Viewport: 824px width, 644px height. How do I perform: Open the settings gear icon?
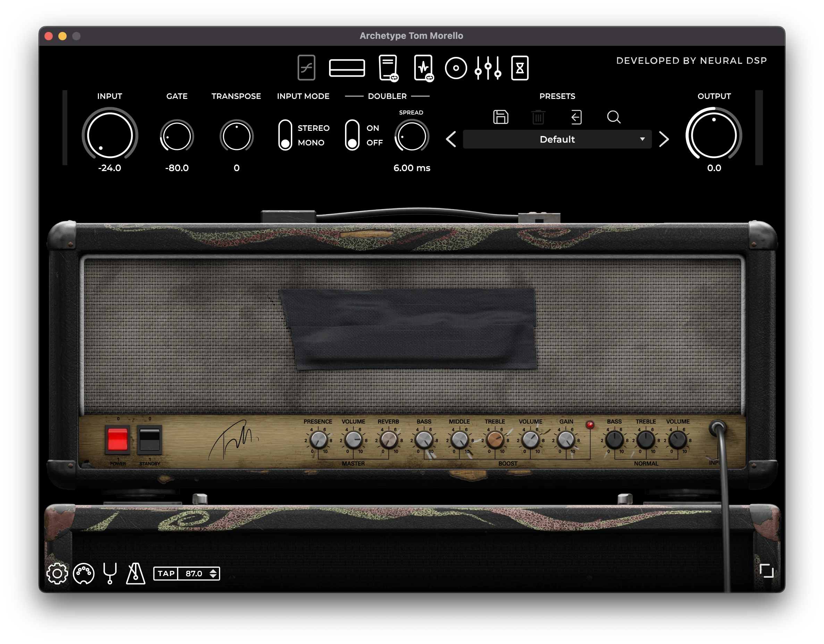(x=57, y=574)
